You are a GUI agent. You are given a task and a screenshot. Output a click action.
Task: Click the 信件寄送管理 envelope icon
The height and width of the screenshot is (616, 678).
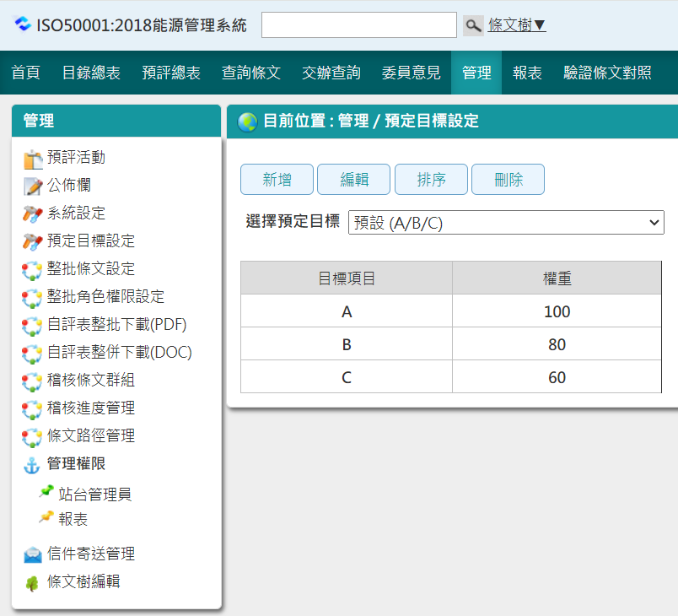(32, 554)
